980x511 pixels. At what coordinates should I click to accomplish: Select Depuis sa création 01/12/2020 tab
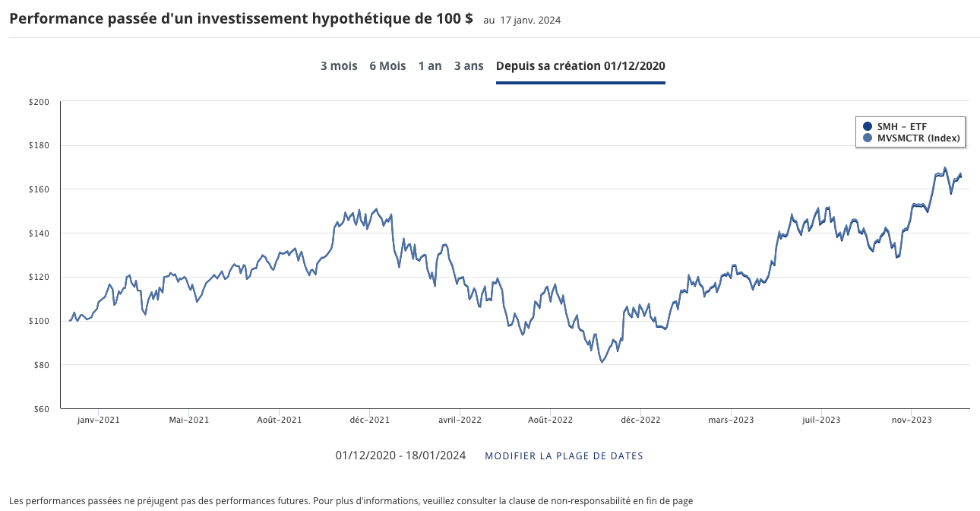(580, 66)
